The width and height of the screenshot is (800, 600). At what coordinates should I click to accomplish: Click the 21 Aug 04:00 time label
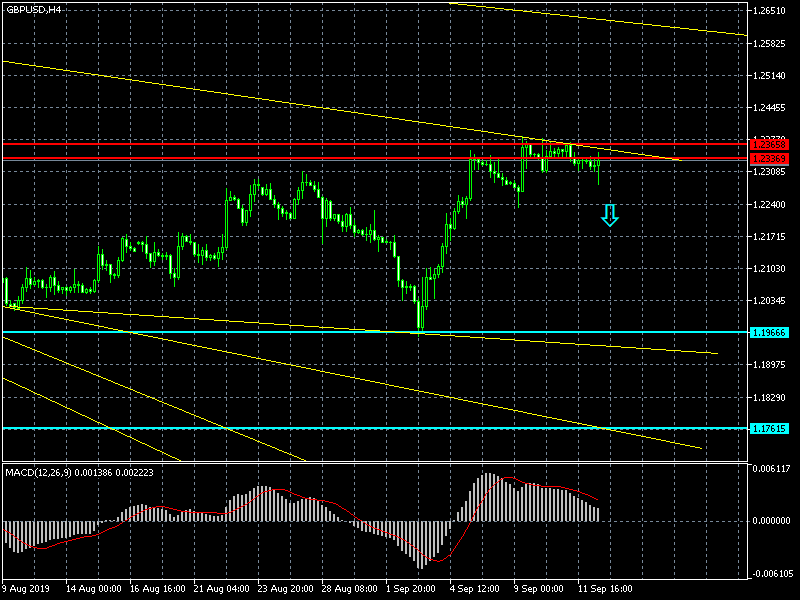(x=222, y=589)
